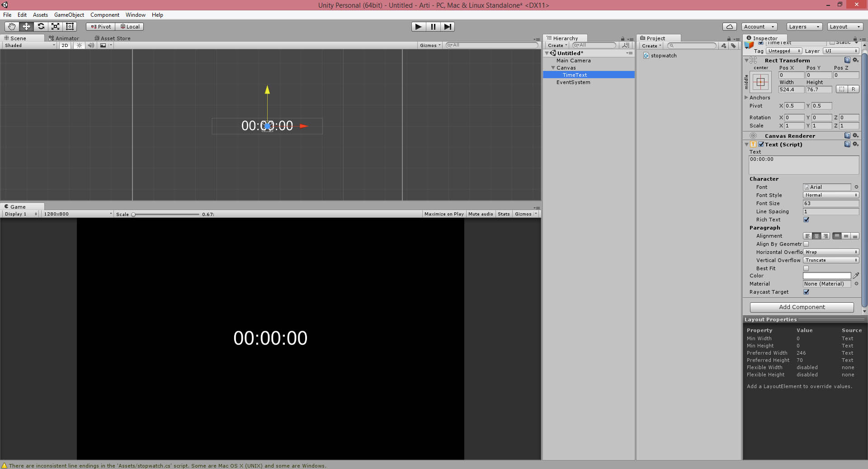Open the scene Gizmos dropdown
The image size is (868, 469).
point(430,45)
